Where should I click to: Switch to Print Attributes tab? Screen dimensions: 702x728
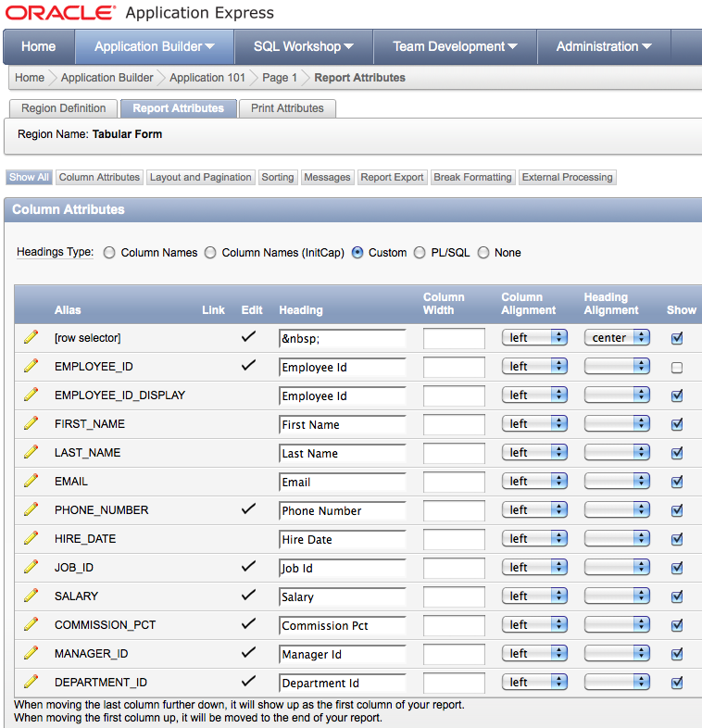[287, 108]
